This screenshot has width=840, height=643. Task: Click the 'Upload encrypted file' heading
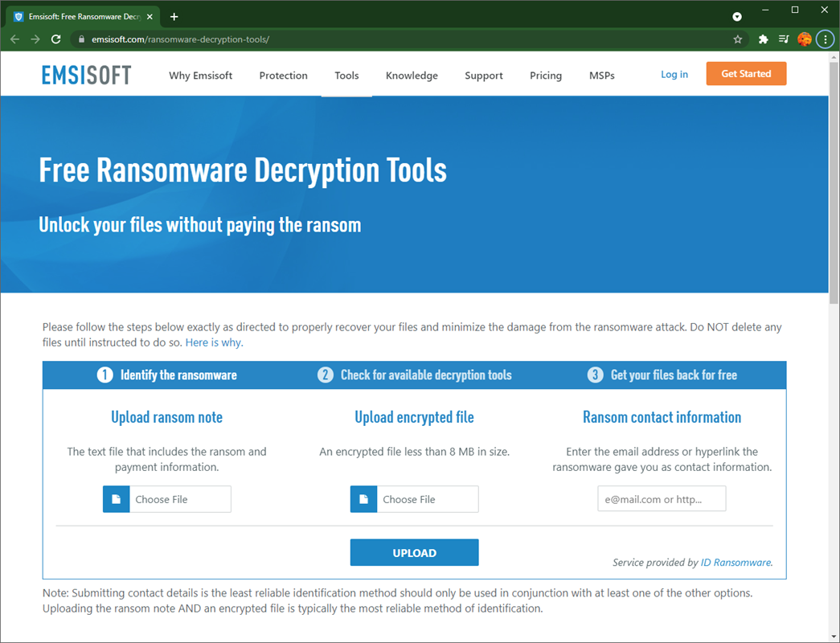414,417
